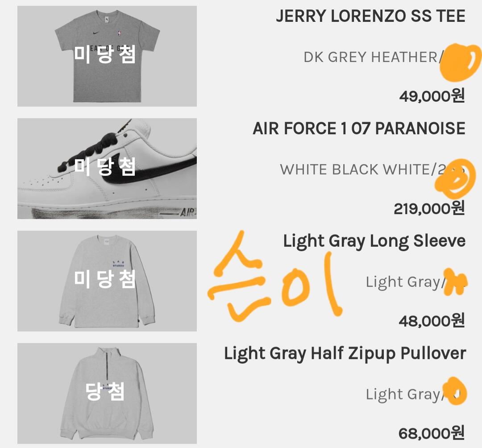Open the Air Force 1 Paranoise shoe image
Image resolution: width=482 pixels, height=448 pixels.
[x=107, y=169]
